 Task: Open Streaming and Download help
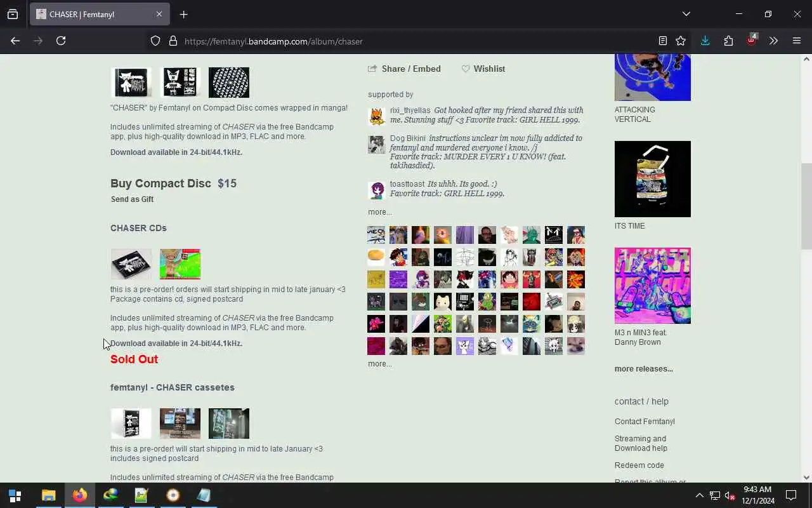coord(641,443)
